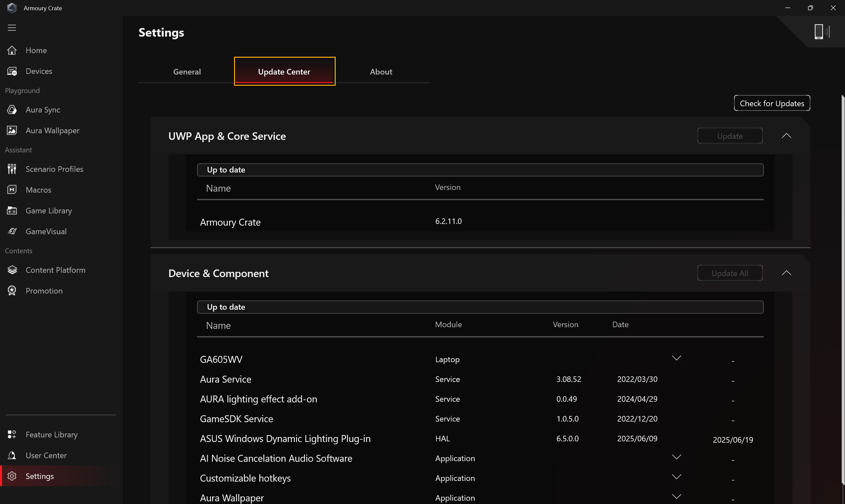Click the Macros icon
845x504 pixels.
tap(12, 190)
